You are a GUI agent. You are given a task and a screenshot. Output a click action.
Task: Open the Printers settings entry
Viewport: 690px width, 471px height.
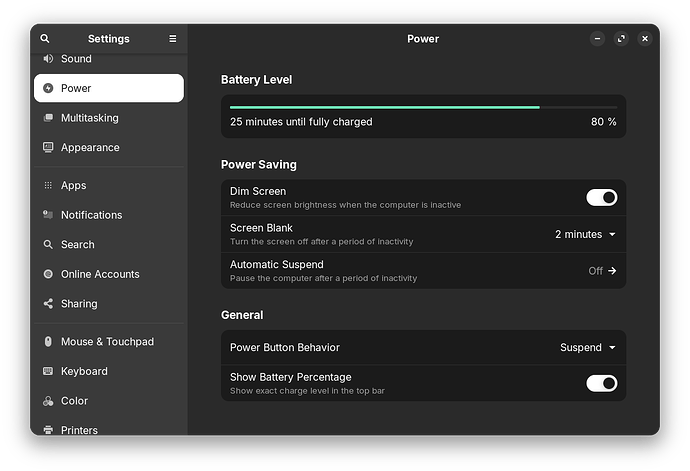79,429
